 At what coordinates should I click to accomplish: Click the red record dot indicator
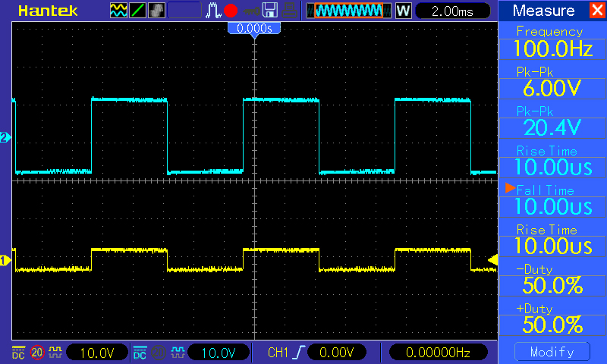point(231,11)
